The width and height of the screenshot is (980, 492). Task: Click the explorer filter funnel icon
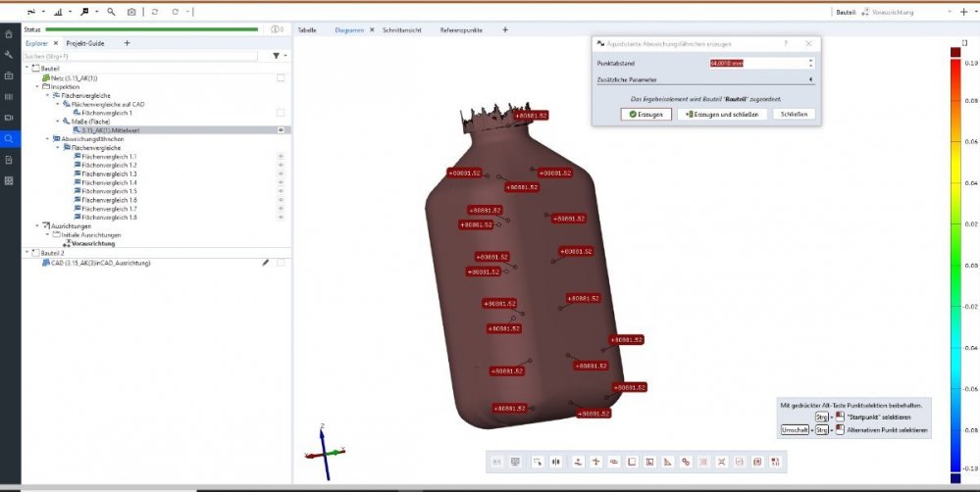275,56
